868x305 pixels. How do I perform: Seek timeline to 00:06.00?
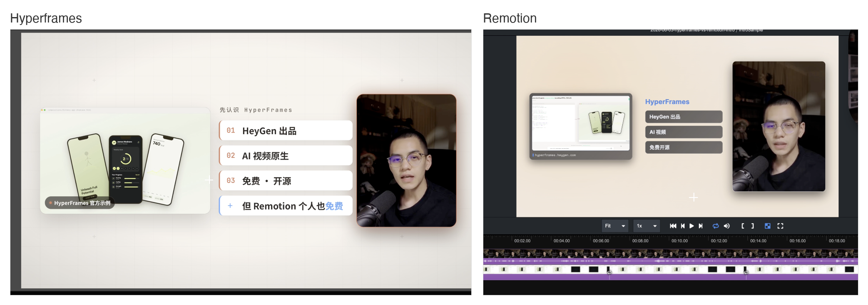tap(601, 241)
